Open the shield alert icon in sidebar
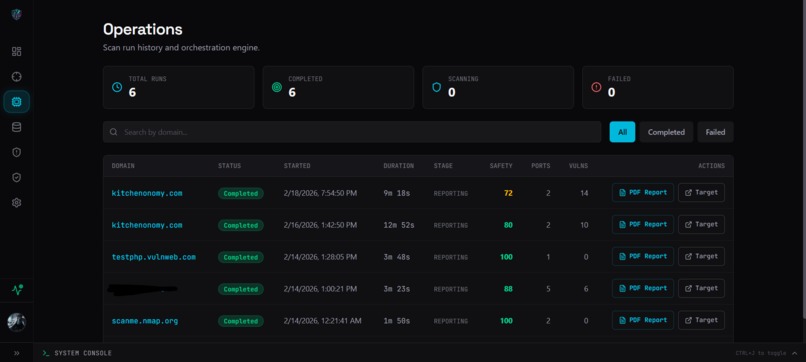The height and width of the screenshot is (362, 806). [16, 152]
